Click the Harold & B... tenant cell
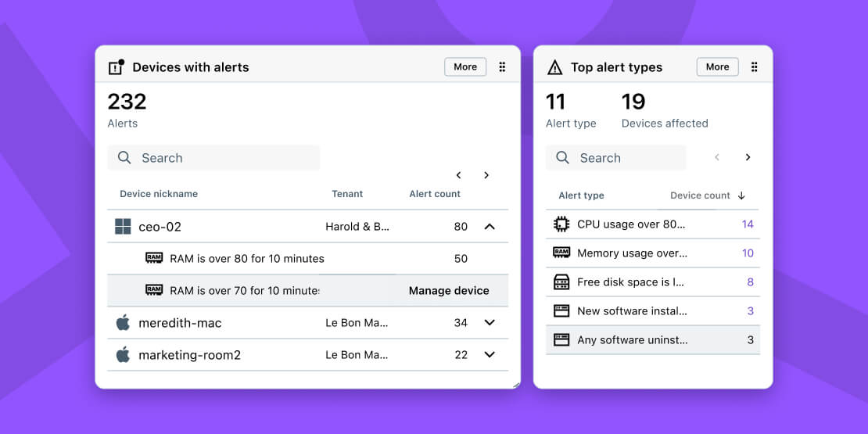This screenshot has height=434, width=868. pyautogui.click(x=357, y=227)
